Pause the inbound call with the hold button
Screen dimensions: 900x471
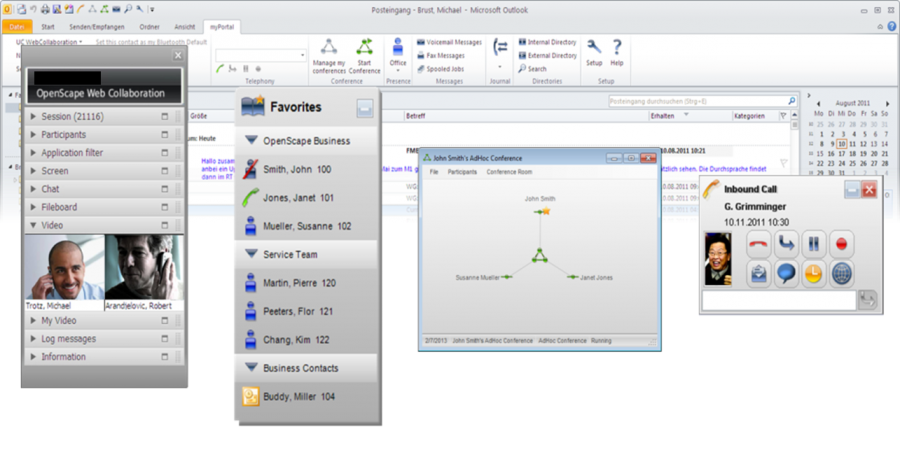point(814,244)
